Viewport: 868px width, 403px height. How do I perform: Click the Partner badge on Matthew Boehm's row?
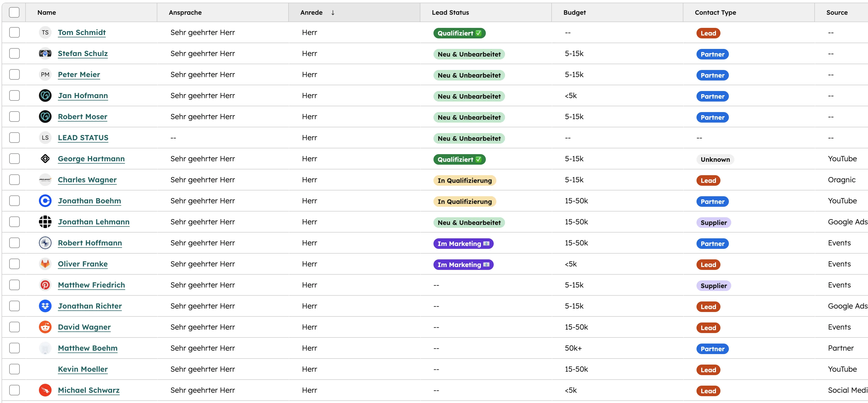point(712,348)
